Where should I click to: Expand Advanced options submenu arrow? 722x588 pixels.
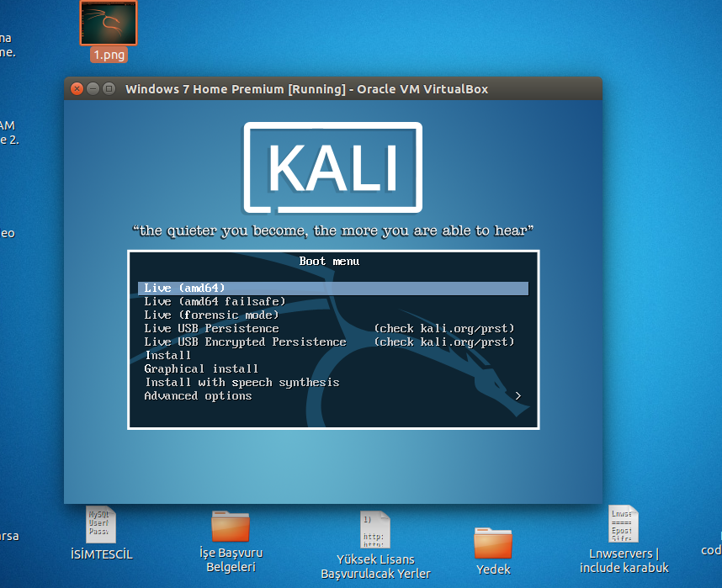tap(518, 396)
